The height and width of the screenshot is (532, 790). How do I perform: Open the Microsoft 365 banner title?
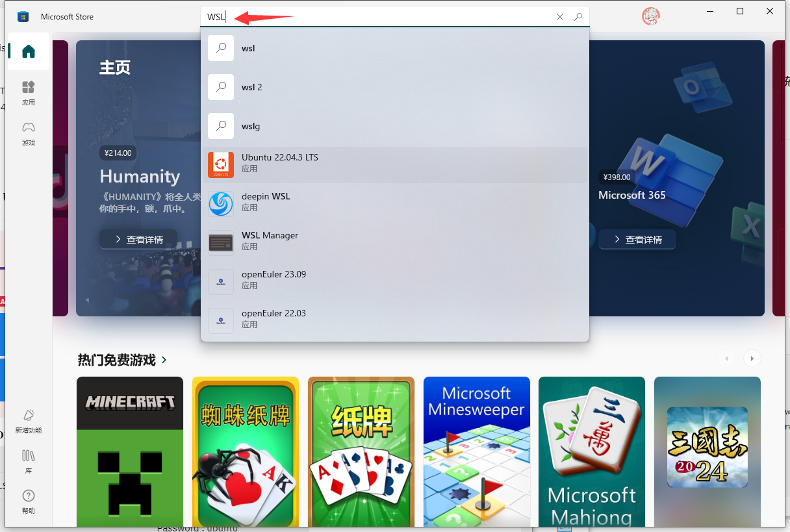pyautogui.click(x=632, y=195)
